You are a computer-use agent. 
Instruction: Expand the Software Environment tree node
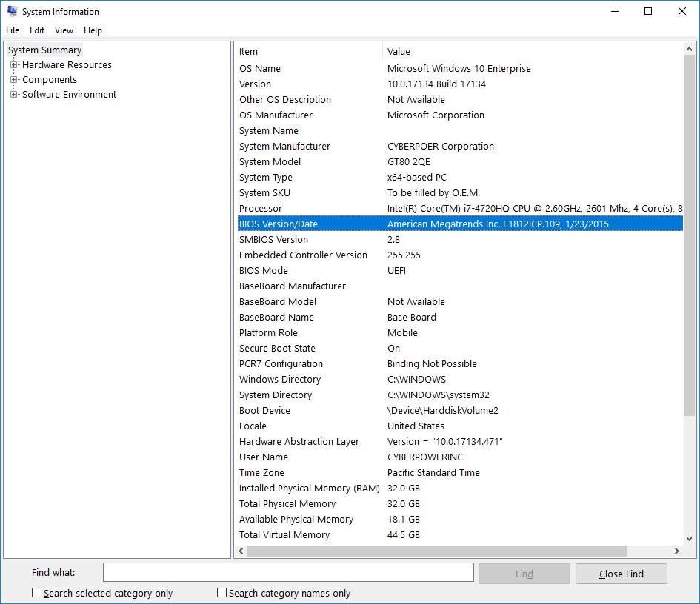(x=16, y=94)
